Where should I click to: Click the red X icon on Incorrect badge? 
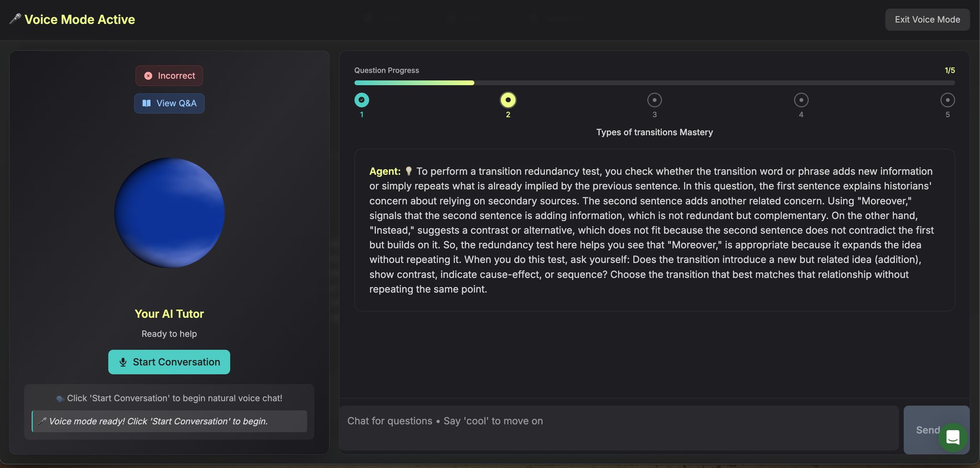tap(148, 76)
